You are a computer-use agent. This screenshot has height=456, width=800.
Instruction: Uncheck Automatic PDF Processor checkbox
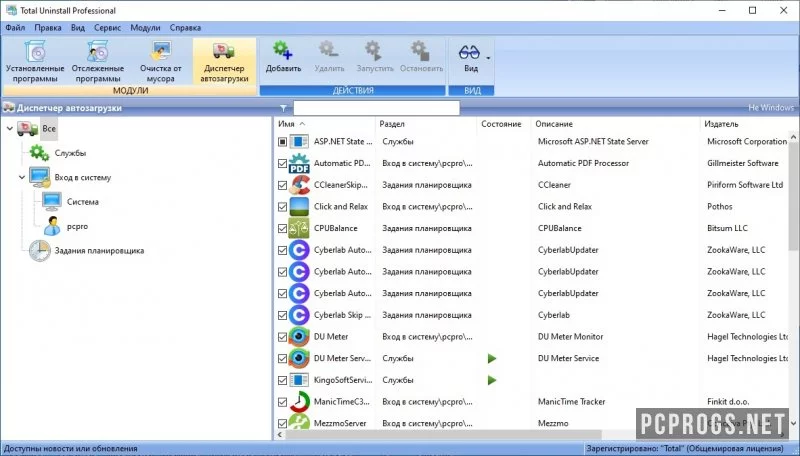click(283, 164)
